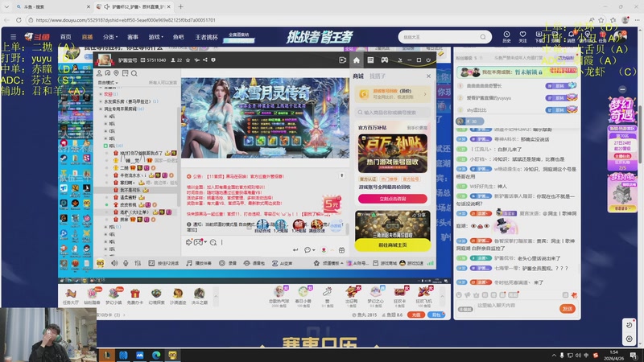Toggle 录音 recording in YY bottom bar

click(228, 263)
